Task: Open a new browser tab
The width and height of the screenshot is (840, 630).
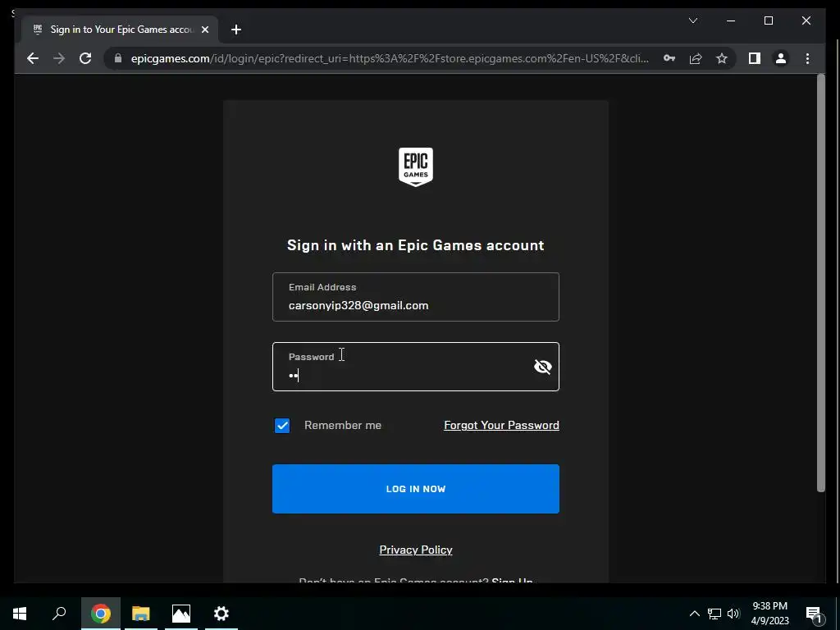Action: 236,30
